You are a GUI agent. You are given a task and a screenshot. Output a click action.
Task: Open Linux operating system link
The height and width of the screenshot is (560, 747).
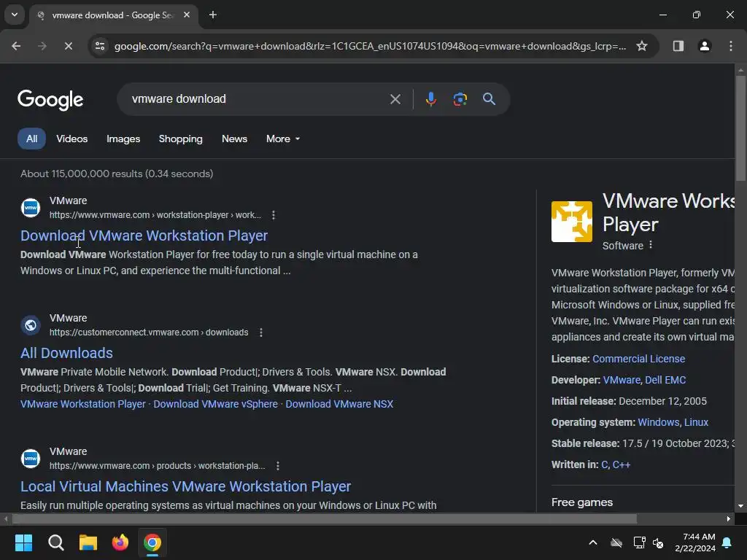[696, 422]
